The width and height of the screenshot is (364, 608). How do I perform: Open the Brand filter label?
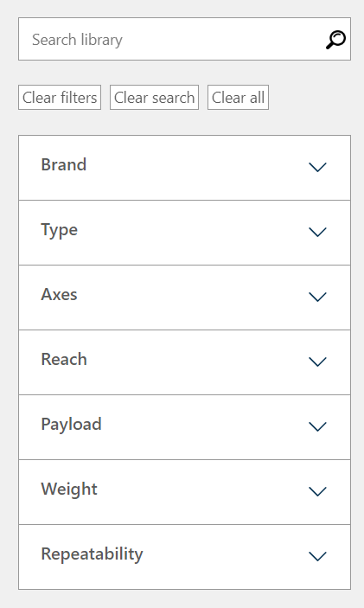tap(64, 164)
